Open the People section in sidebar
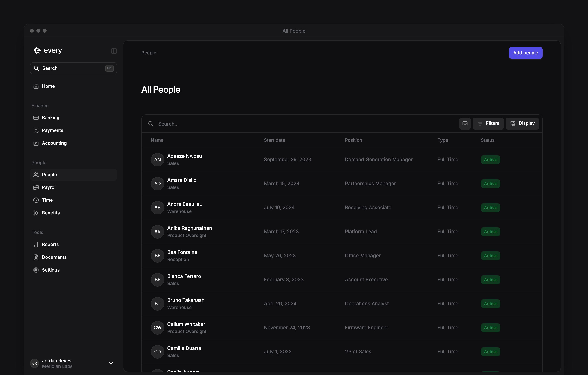The height and width of the screenshot is (375, 588). tap(73, 175)
